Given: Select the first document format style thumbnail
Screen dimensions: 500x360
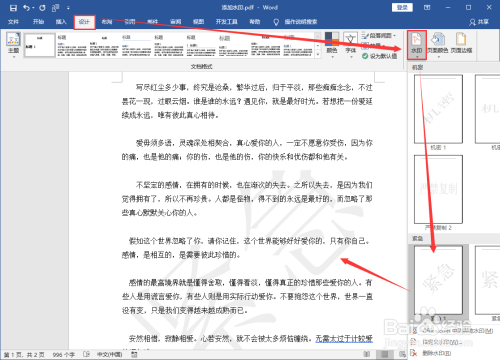Looking at the screenshot, I should pos(40,45).
